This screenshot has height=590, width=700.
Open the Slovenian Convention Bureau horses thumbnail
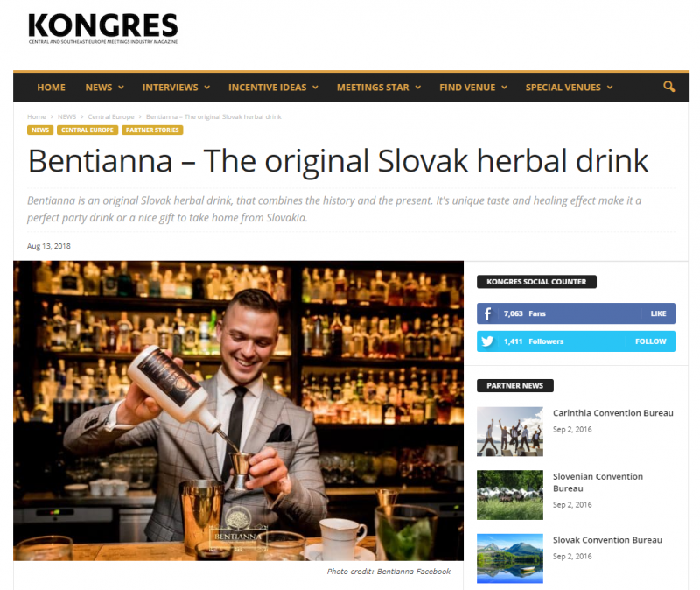coord(510,495)
